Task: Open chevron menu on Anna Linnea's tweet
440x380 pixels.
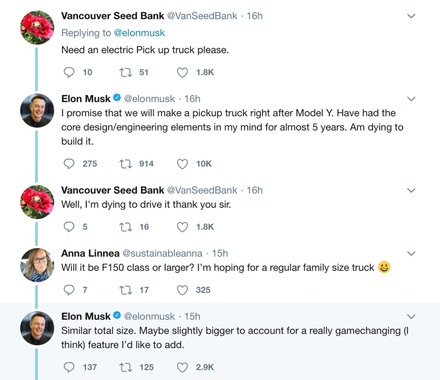Action: click(x=411, y=253)
